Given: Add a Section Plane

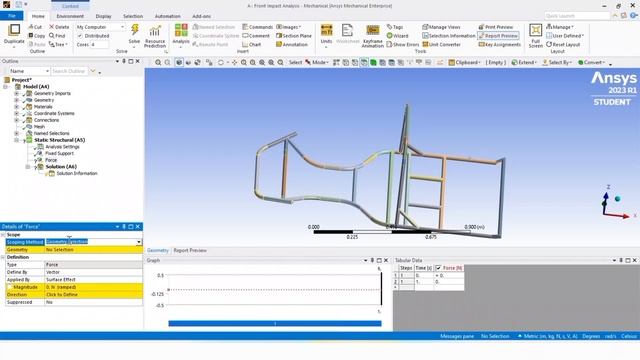Looking at the screenshot, I should 293,36.
